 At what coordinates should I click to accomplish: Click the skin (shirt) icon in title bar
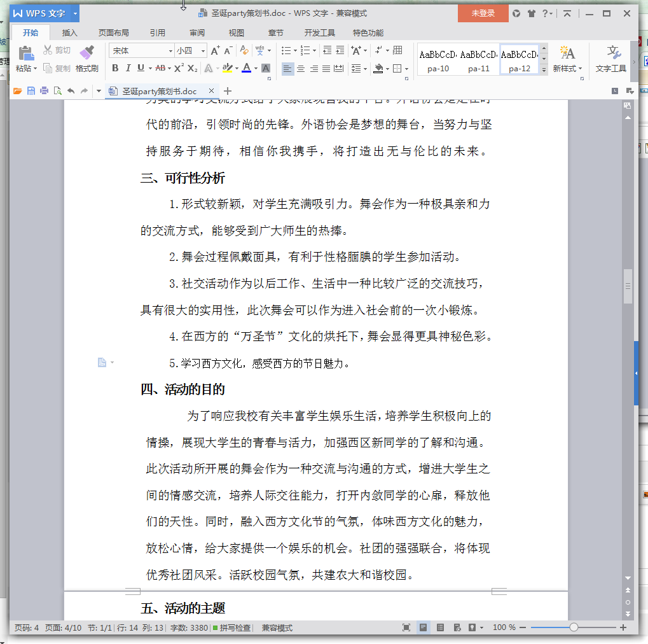pyautogui.click(x=532, y=13)
